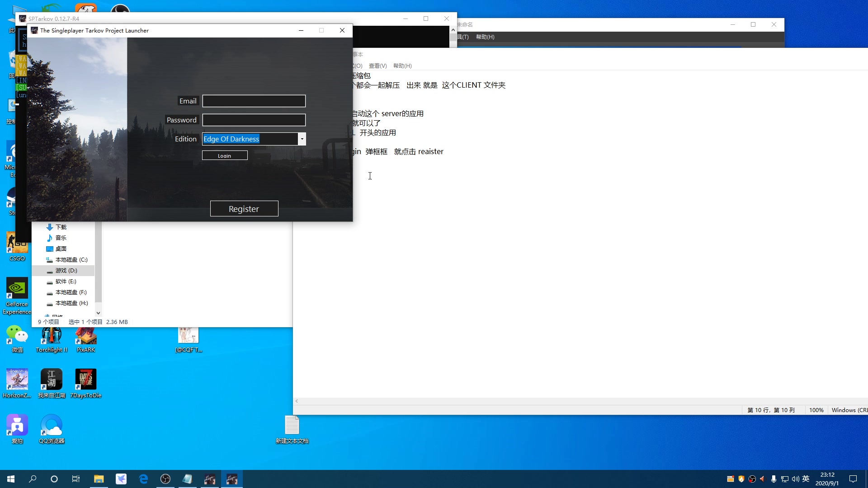The height and width of the screenshot is (488, 868).
Task: Open OBS Studio taskbar icon
Action: click(x=165, y=479)
